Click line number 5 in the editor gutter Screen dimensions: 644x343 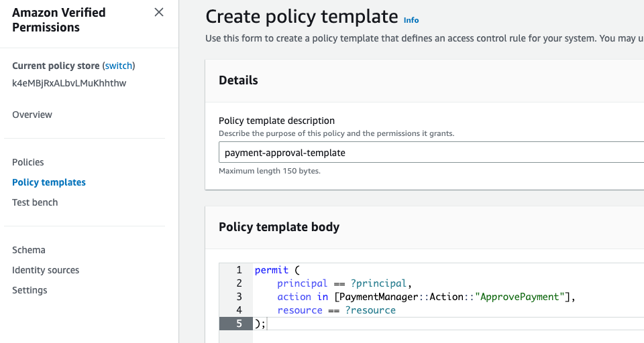click(x=239, y=324)
